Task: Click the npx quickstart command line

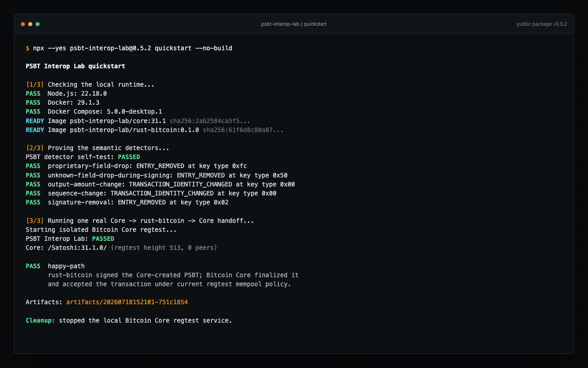Action: [x=129, y=48]
